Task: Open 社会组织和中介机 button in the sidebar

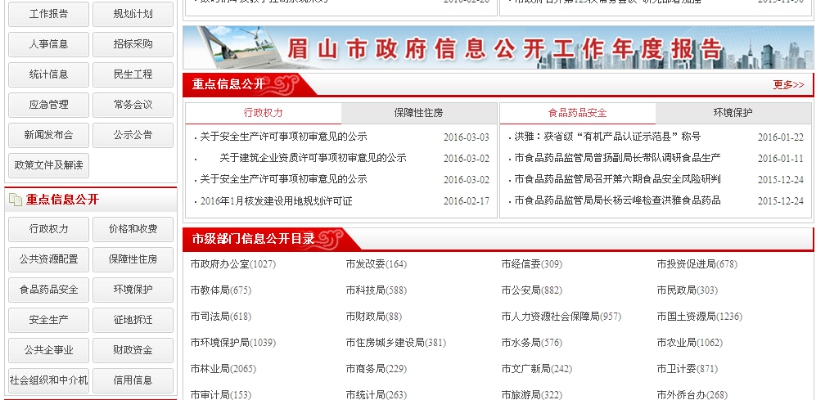Action: (48, 381)
